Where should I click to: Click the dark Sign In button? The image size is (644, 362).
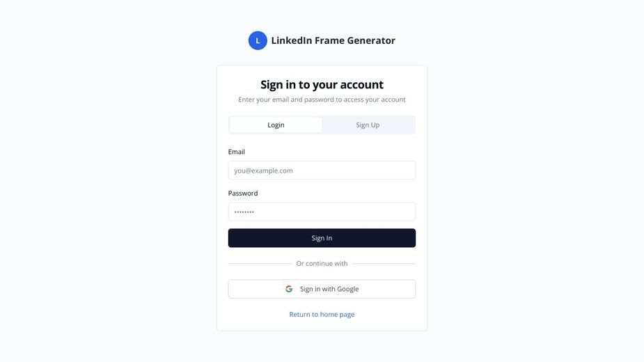pyautogui.click(x=322, y=238)
